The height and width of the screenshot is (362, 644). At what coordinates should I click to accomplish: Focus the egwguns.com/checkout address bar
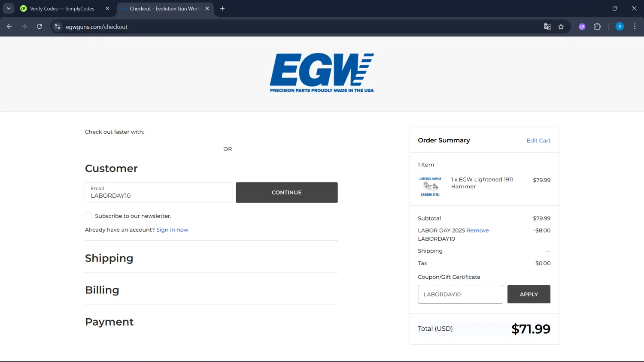301,27
